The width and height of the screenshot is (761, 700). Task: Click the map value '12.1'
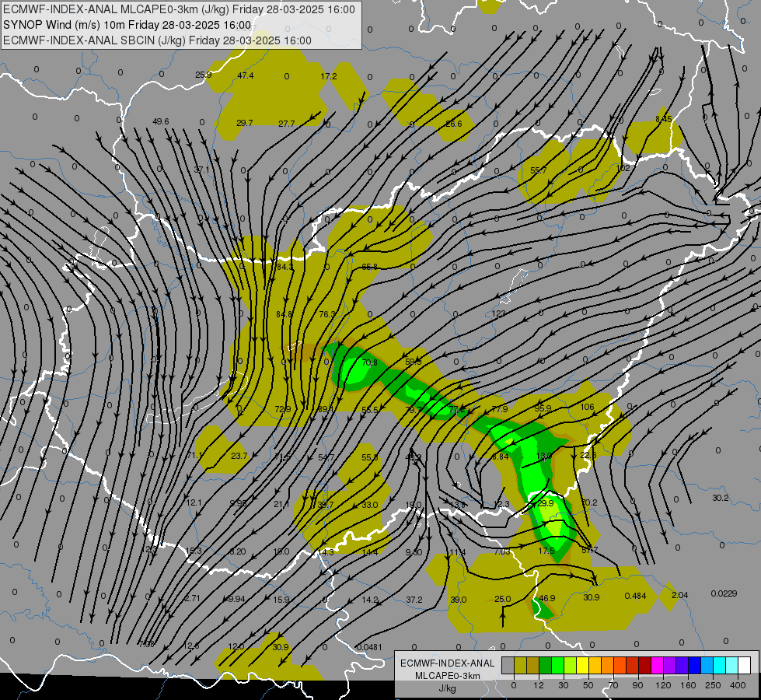(194, 502)
